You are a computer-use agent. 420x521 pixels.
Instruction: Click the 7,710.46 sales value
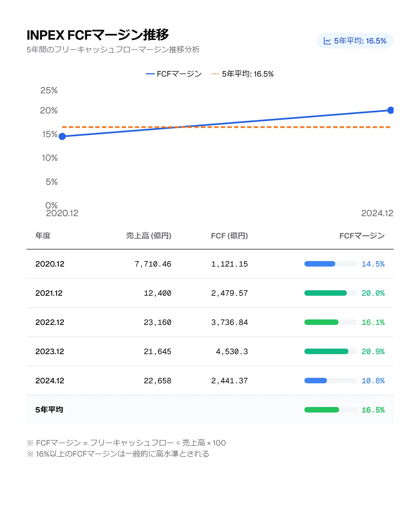click(x=153, y=264)
